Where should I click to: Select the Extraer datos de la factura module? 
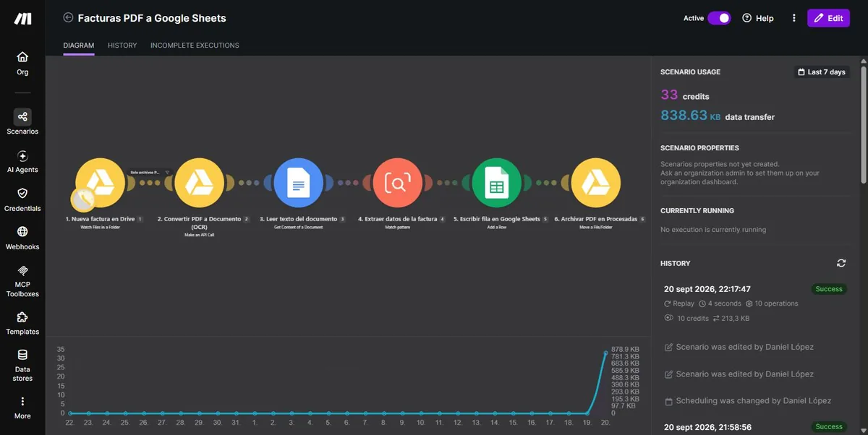398,184
